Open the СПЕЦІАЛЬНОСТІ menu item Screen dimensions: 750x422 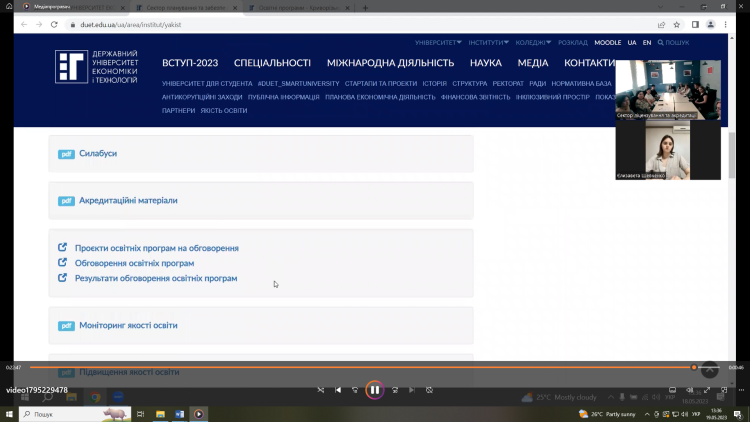[x=265, y=63]
